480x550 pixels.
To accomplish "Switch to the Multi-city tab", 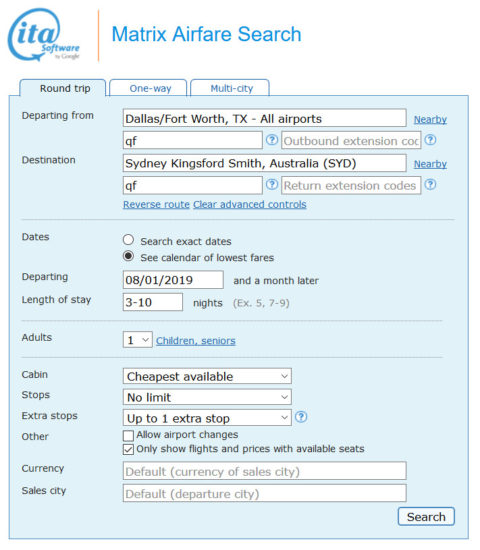I will 230,88.
